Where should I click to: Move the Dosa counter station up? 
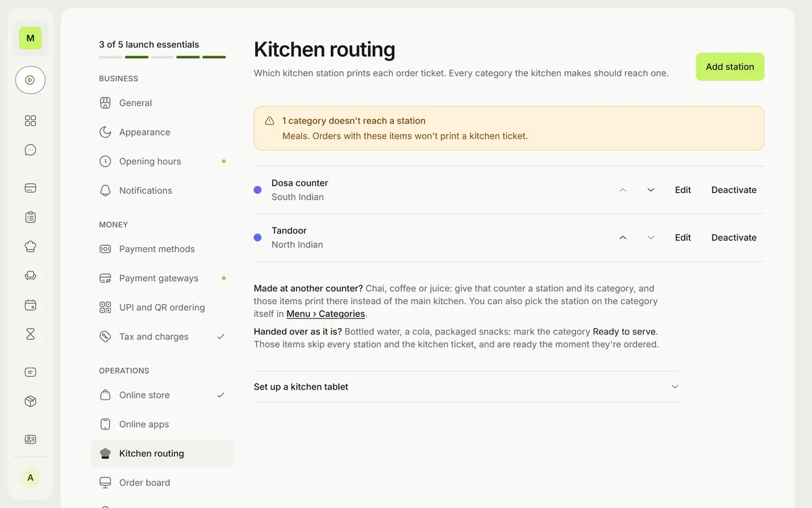(623, 190)
